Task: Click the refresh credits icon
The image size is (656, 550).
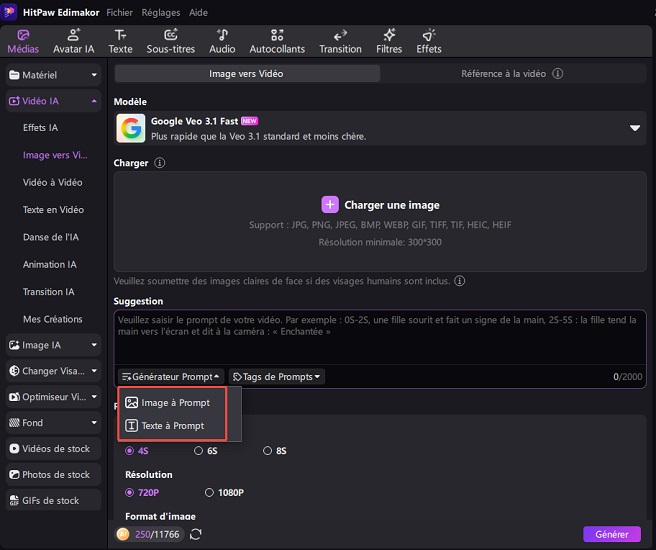Action: point(195,535)
